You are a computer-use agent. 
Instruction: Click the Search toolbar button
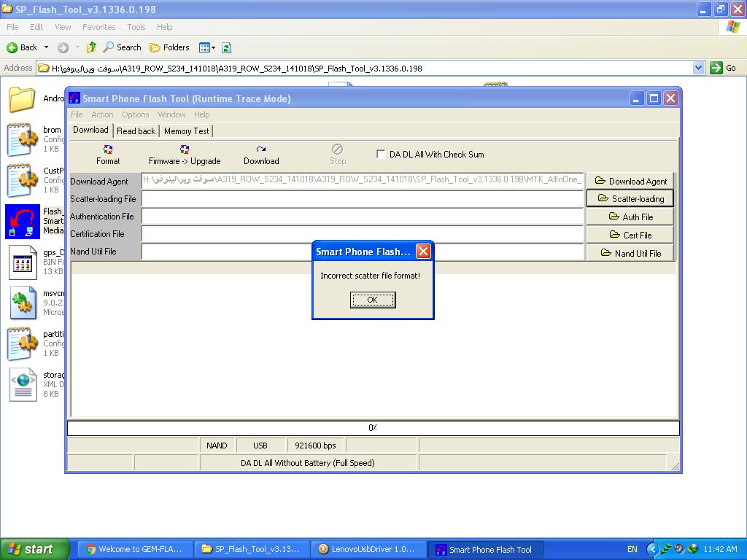click(x=123, y=47)
